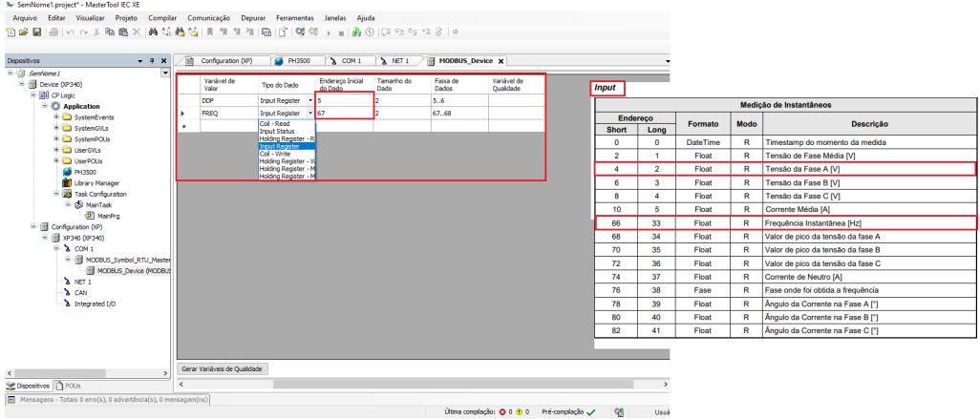Choose 'Coil - Read' from the dropdown list
980x419 pixels.
click(x=277, y=123)
